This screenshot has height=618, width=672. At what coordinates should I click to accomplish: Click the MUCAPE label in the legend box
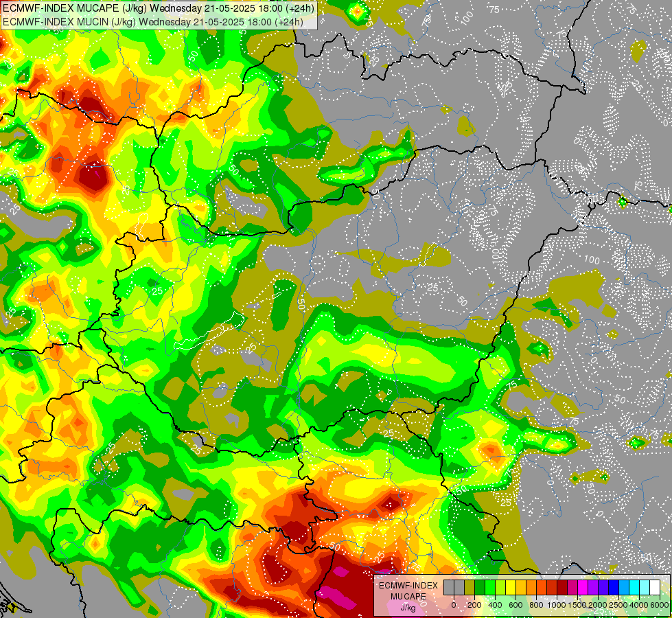pyautogui.click(x=408, y=597)
